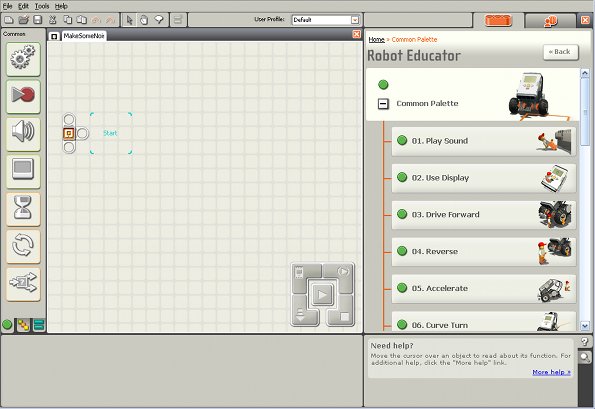The image size is (595, 409).
Task: Open the Tools menu
Action: point(42,6)
